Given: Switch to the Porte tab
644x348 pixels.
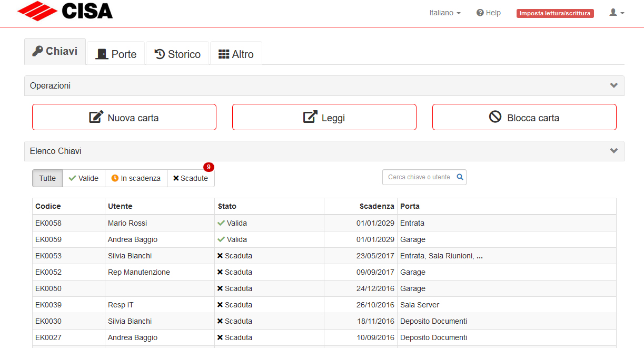Looking at the screenshot, I should pyautogui.click(x=116, y=54).
